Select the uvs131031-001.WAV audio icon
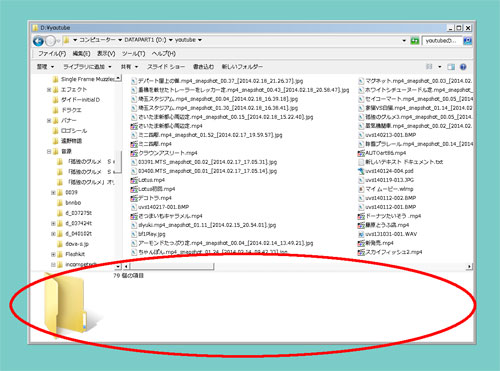Image resolution: width=500 pixels, height=371 pixels. click(x=361, y=234)
